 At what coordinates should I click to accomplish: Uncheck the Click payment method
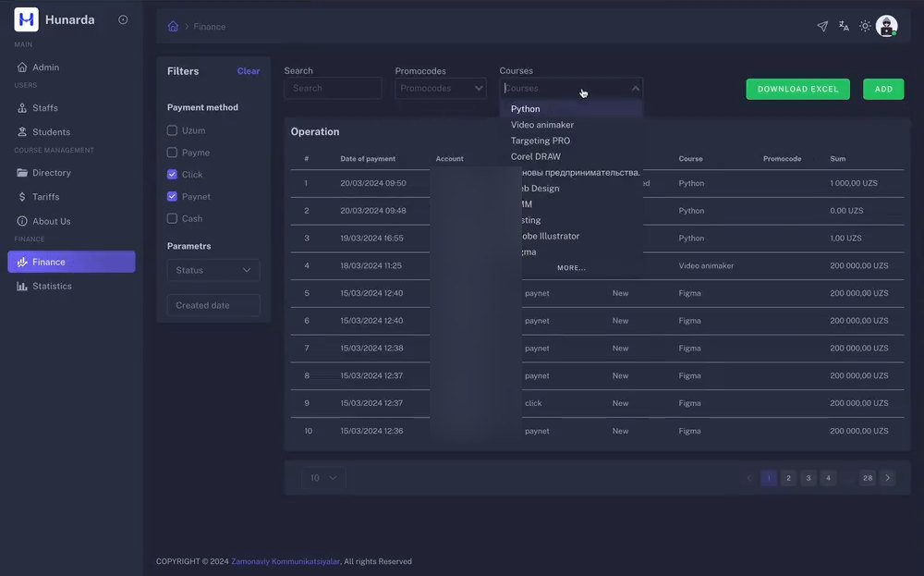point(172,175)
